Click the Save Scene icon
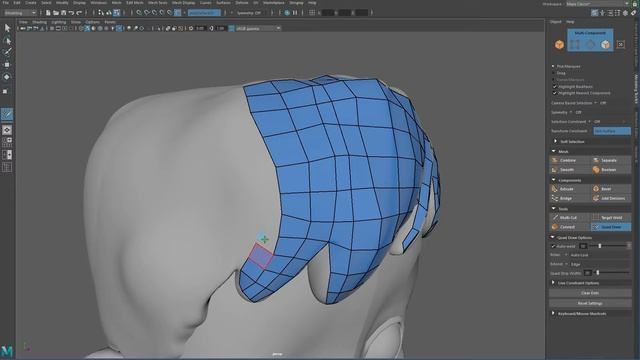 pos(63,13)
